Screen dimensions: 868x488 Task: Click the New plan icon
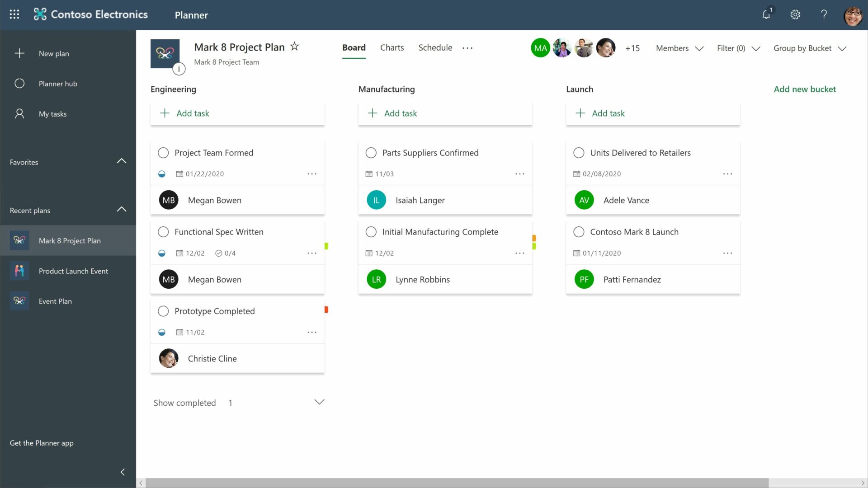(19, 53)
